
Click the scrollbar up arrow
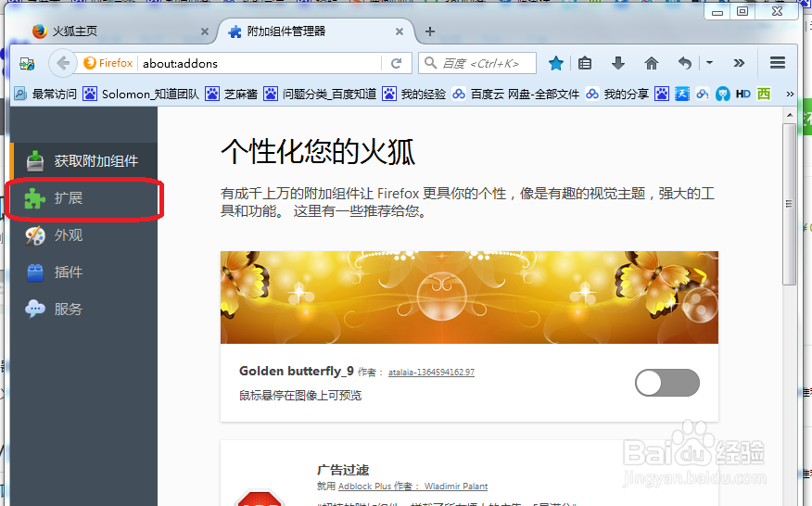pyautogui.click(x=789, y=115)
